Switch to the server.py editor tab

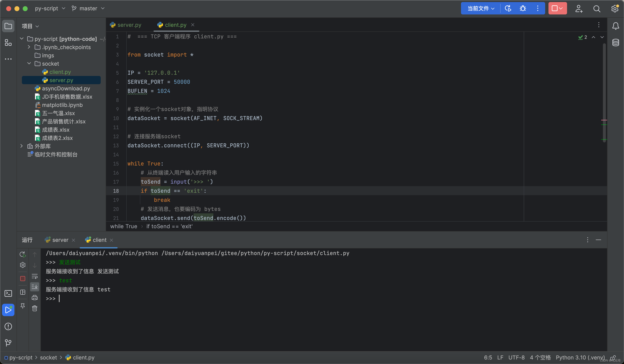point(126,25)
